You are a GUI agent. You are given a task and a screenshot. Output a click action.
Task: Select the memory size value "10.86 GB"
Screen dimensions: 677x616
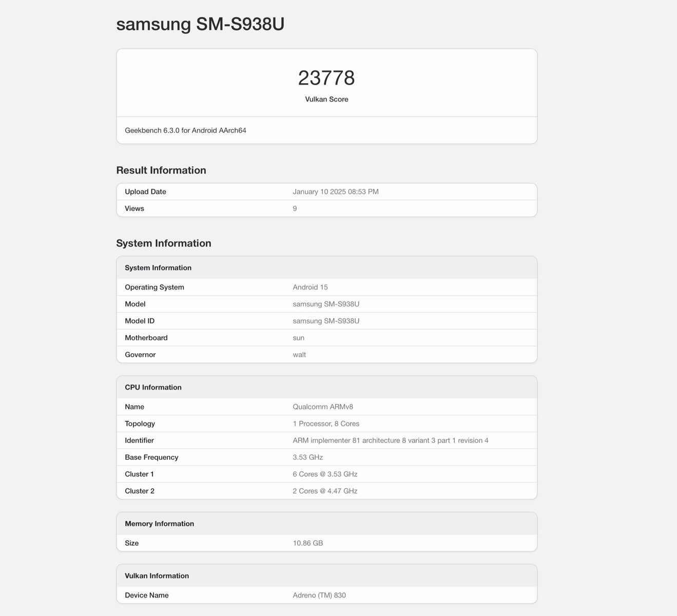coord(307,543)
